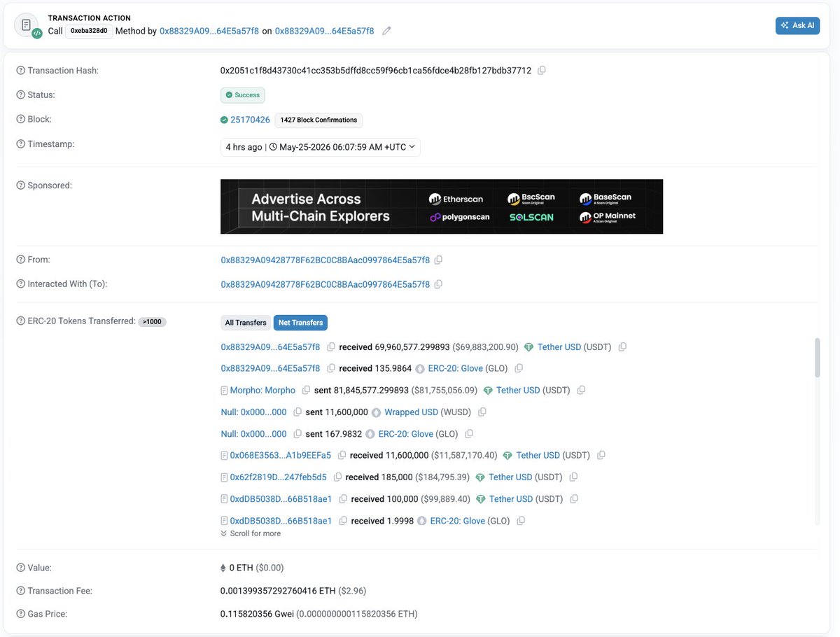Image resolution: width=840 pixels, height=637 pixels.
Task: Click the Advertise Across Multi-Chain Explorers banner
Action: coord(442,206)
